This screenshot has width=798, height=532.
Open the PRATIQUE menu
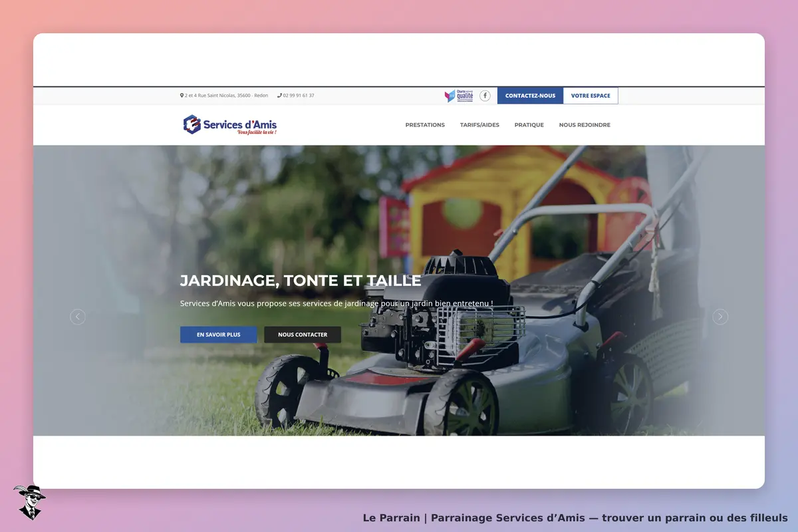pos(529,125)
